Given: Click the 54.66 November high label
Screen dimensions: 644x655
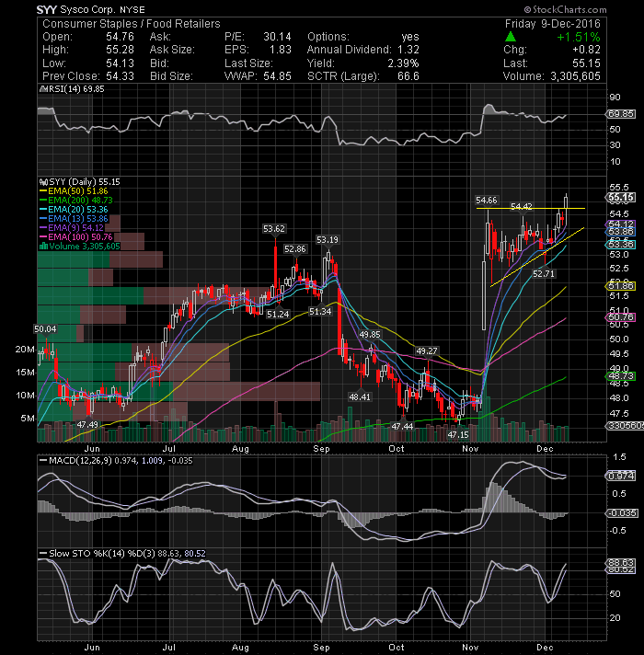Looking at the screenshot, I should click(x=487, y=201).
